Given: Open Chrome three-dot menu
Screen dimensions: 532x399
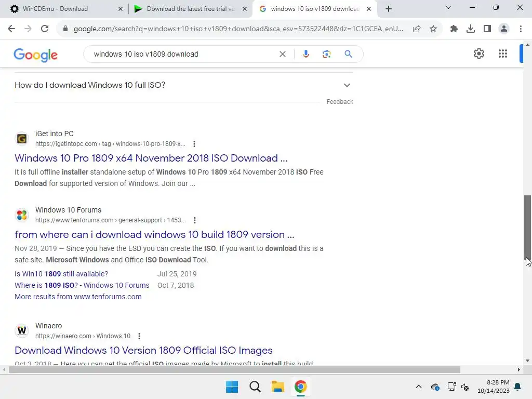Looking at the screenshot, I should click(x=521, y=29).
